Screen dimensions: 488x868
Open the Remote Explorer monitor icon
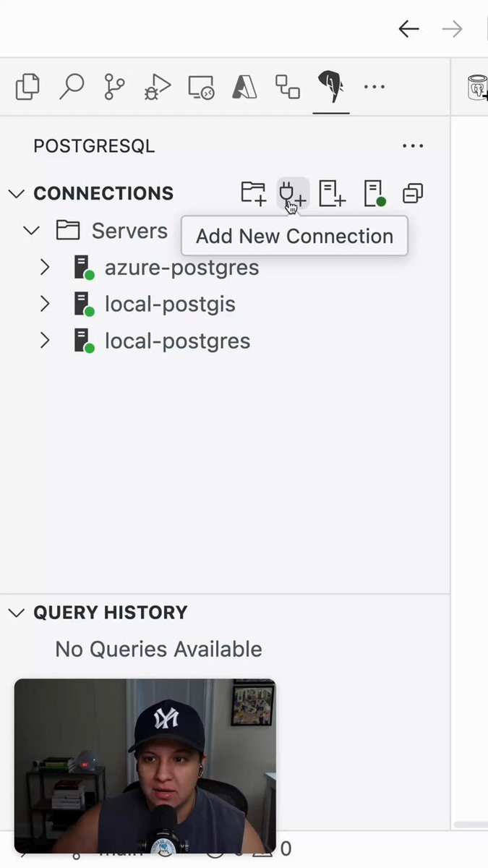201,87
